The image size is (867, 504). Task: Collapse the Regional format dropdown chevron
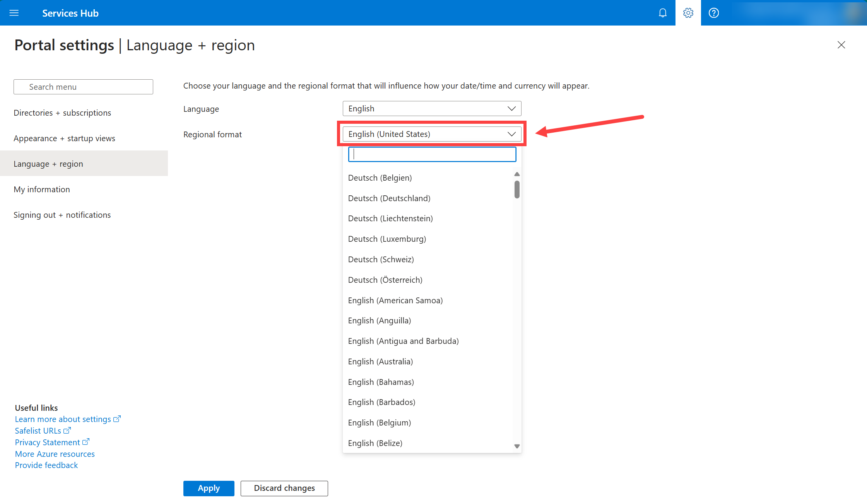pos(511,134)
